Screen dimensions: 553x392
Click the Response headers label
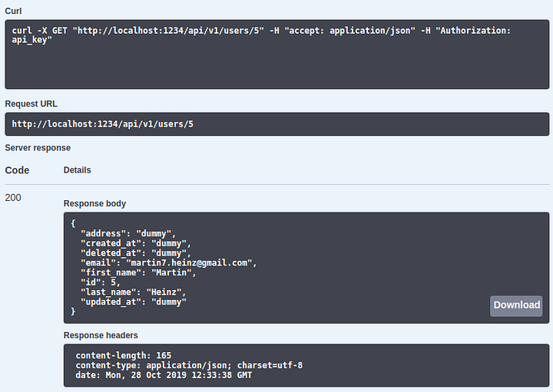101,335
